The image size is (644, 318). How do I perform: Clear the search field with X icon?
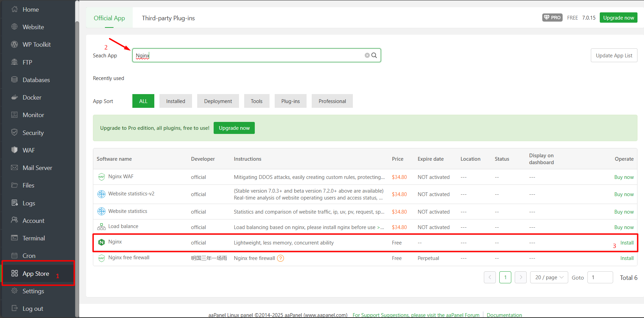pos(367,55)
